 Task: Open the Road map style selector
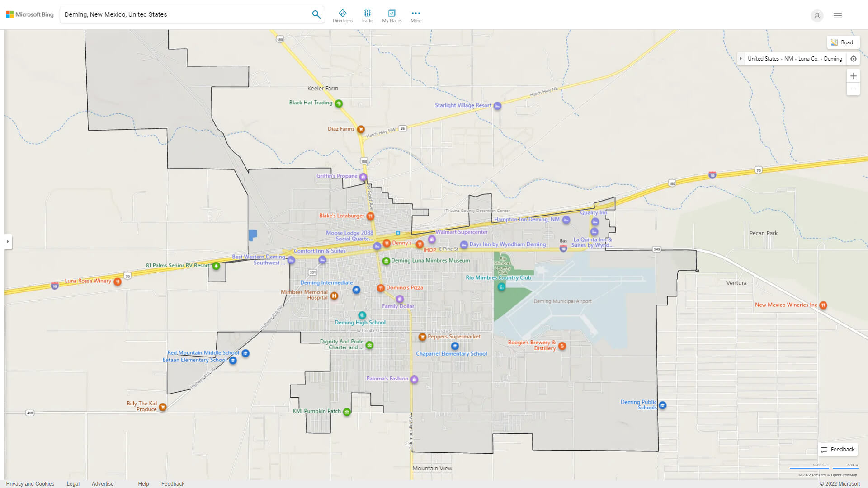coord(843,42)
